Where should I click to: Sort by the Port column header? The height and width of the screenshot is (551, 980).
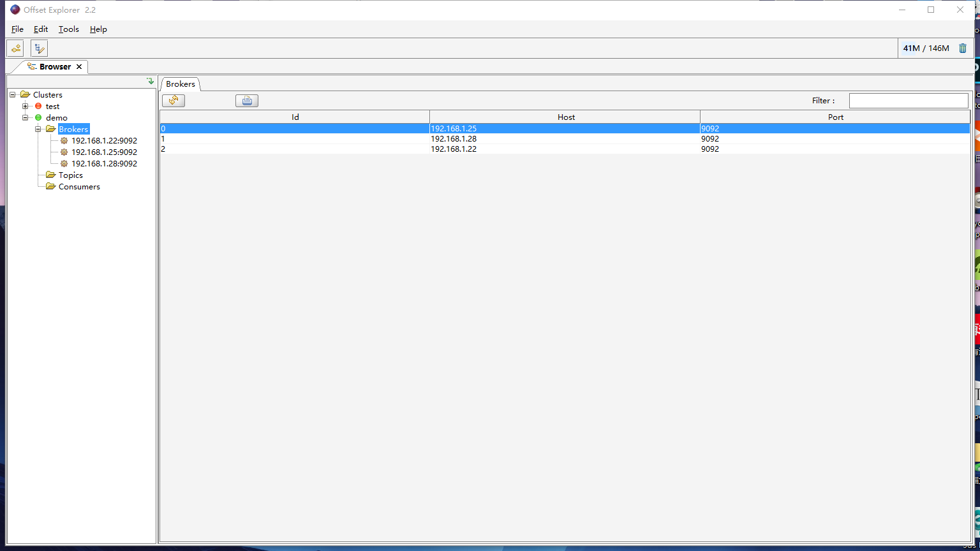coord(835,117)
